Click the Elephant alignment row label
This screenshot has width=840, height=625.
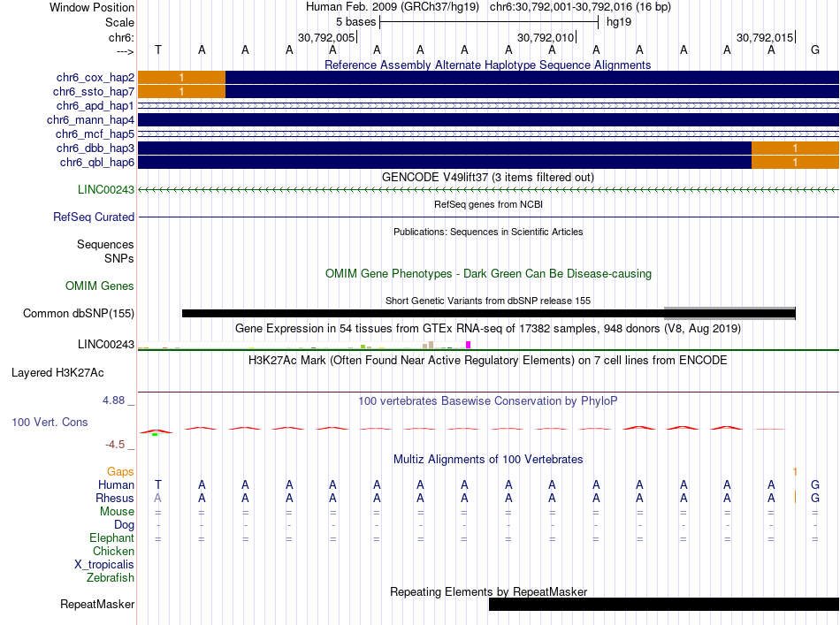(x=112, y=537)
